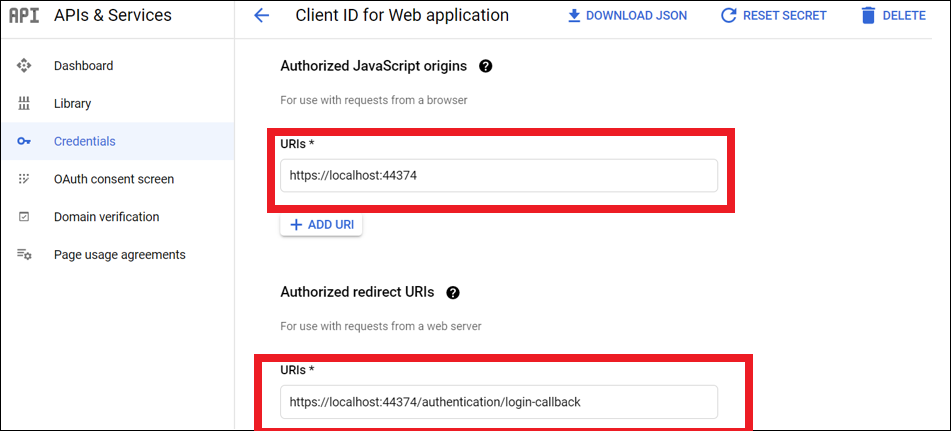This screenshot has height=431, width=951.
Task: Click the OAuth consent screen icon
Action: tap(25, 179)
